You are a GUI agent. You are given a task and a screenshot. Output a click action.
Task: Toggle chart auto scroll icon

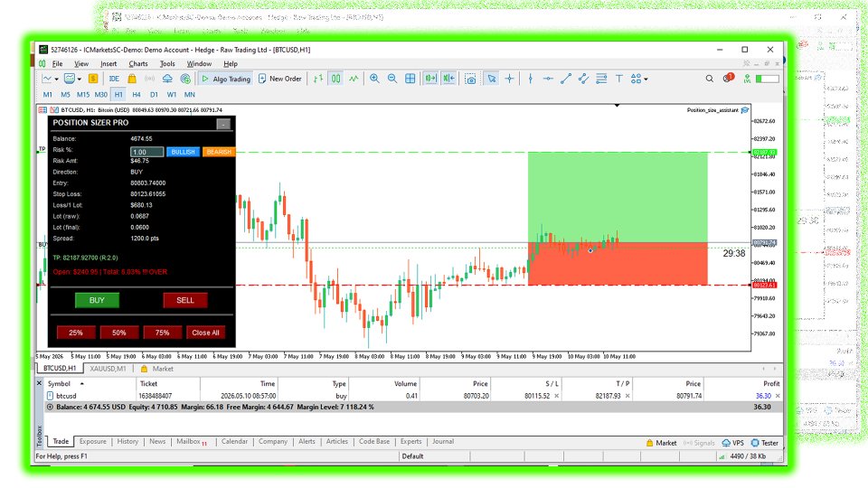[x=430, y=79]
